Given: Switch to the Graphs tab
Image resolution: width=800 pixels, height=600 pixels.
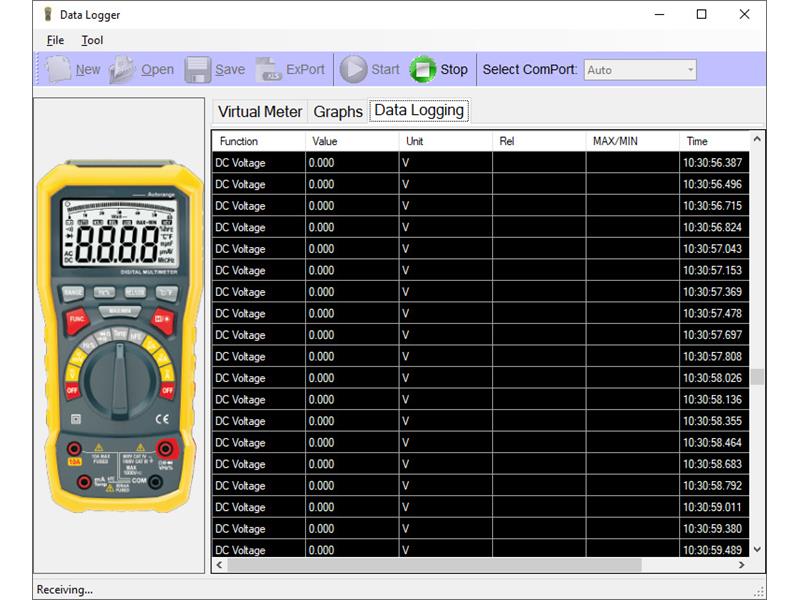Looking at the screenshot, I should tap(338, 112).
